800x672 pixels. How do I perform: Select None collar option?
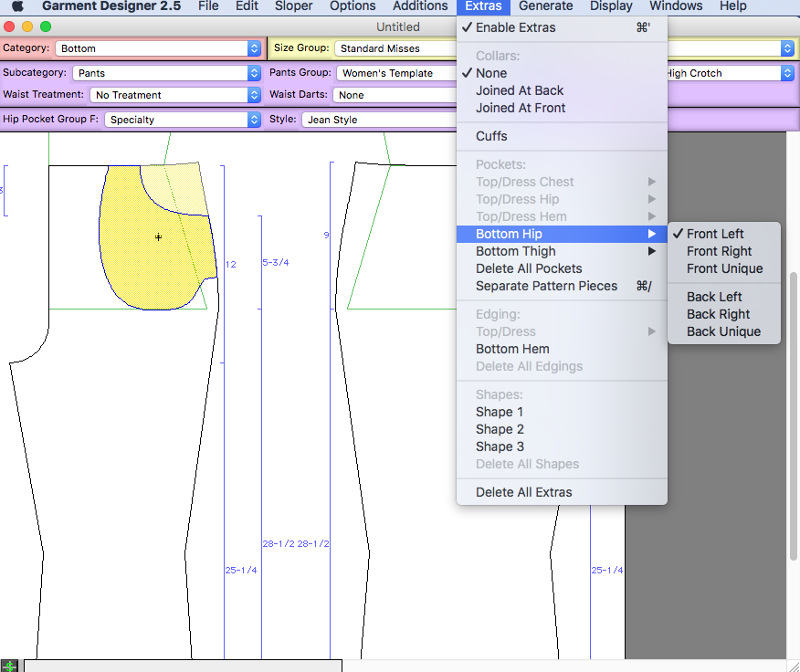point(562,73)
